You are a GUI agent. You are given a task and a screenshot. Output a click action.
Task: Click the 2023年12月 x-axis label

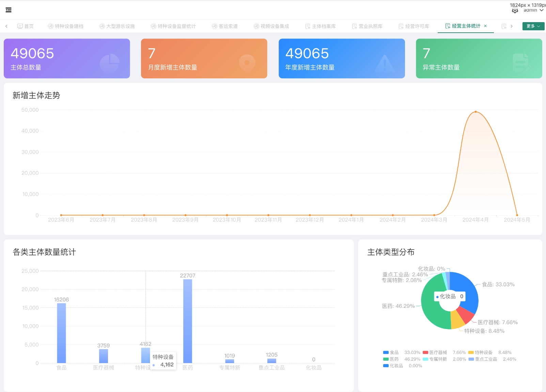[310, 220]
